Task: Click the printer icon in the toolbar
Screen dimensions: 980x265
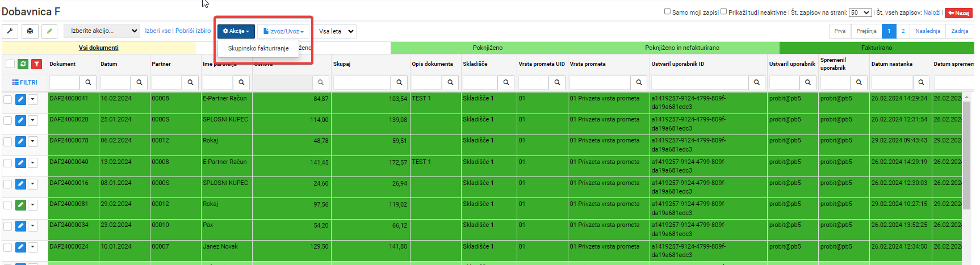Action: click(x=30, y=31)
